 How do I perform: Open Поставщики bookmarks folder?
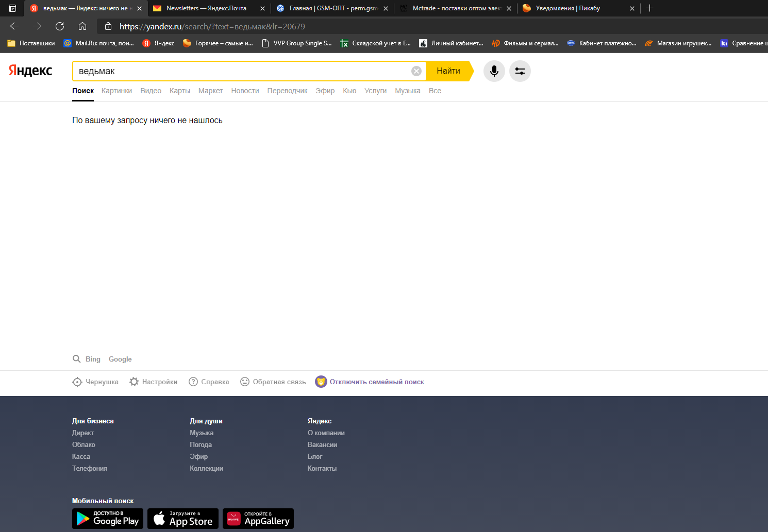click(x=31, y=43)
